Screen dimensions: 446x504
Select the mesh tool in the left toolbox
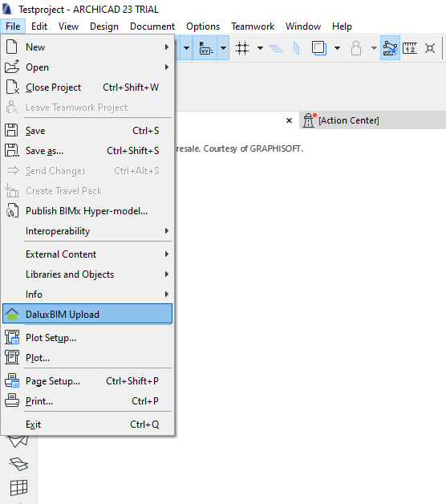pos(18,464)
